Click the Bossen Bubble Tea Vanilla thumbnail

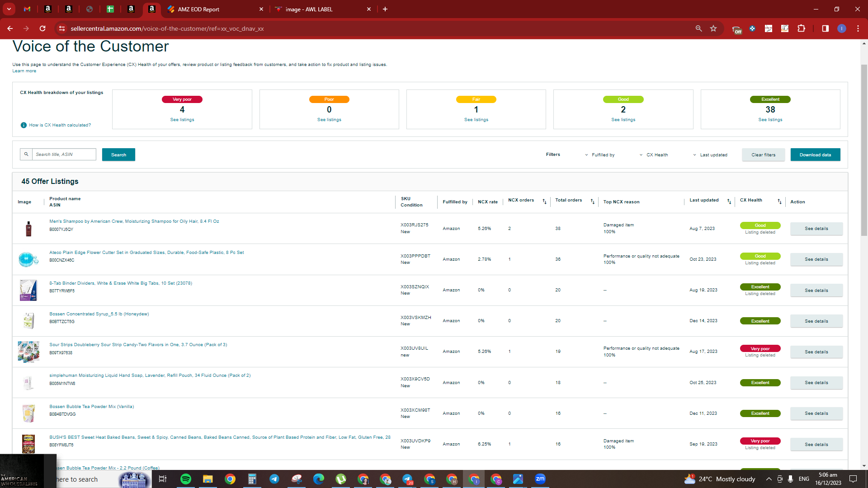point(28,413)
